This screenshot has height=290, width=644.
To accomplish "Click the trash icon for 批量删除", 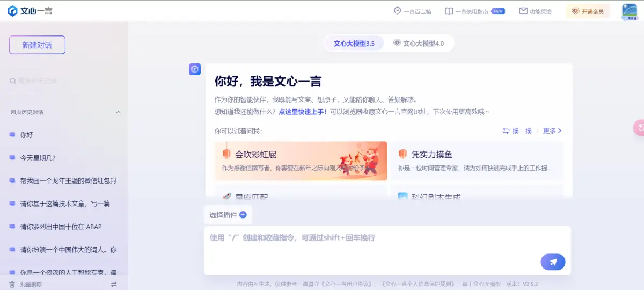I will (x=12, y=284).
